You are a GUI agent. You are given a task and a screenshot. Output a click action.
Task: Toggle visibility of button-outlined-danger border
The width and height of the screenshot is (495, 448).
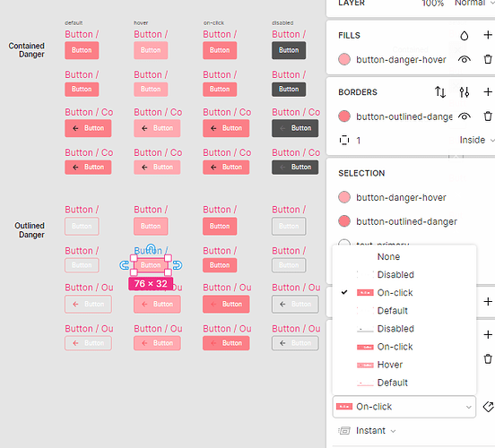pos(465,116)
